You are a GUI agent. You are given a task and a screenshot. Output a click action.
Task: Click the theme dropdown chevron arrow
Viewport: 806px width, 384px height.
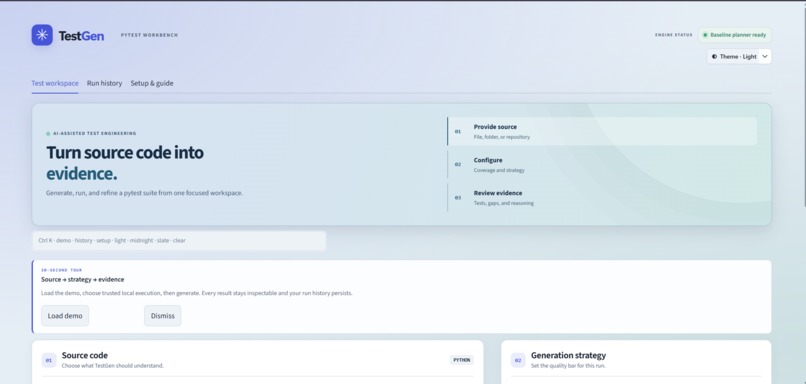765,57
